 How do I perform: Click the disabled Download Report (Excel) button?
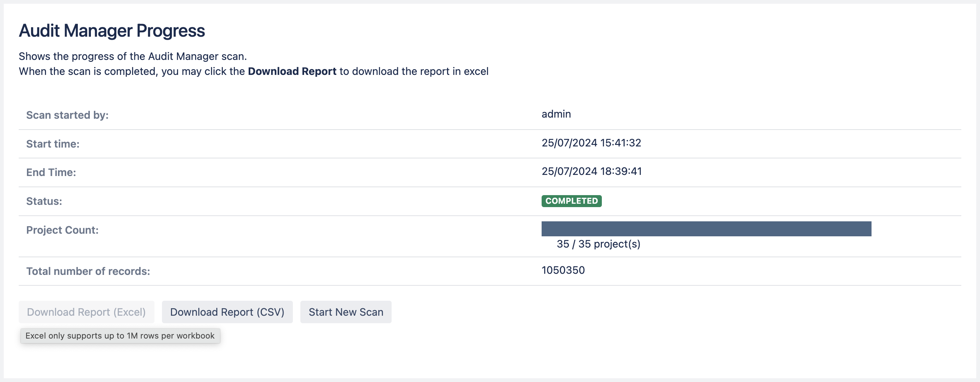tap(86, 312)
